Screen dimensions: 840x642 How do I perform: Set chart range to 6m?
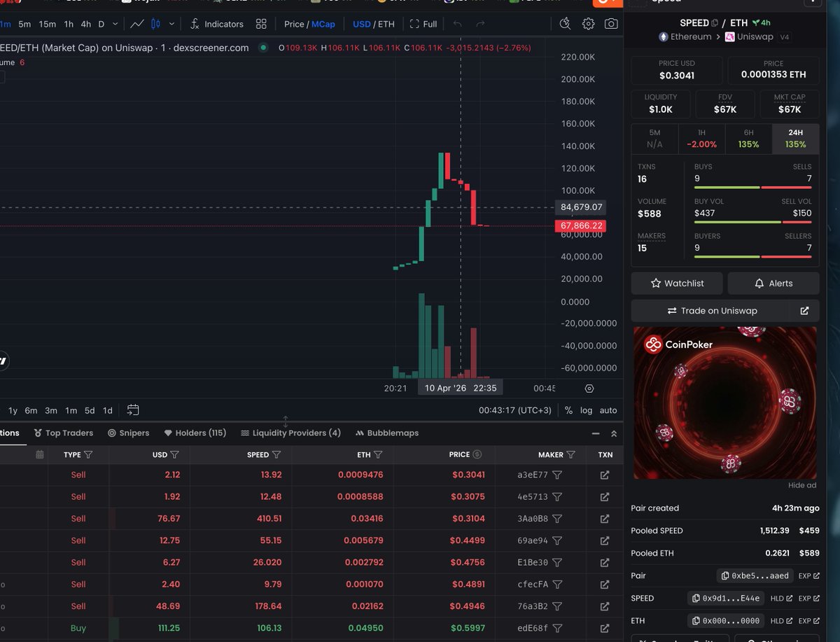[x=31, y=410]
